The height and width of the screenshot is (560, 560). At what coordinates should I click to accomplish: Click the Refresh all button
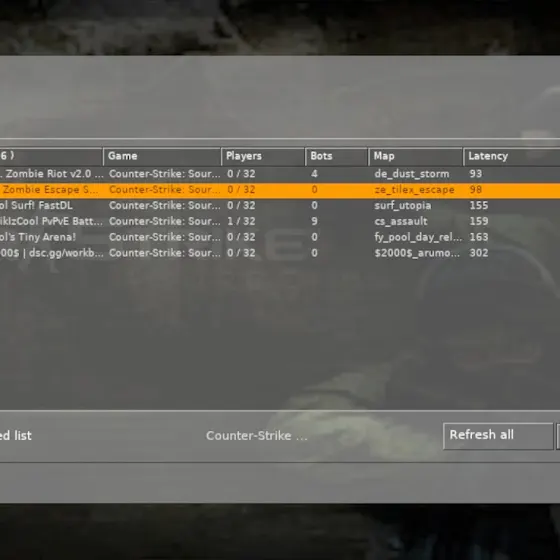498,436
